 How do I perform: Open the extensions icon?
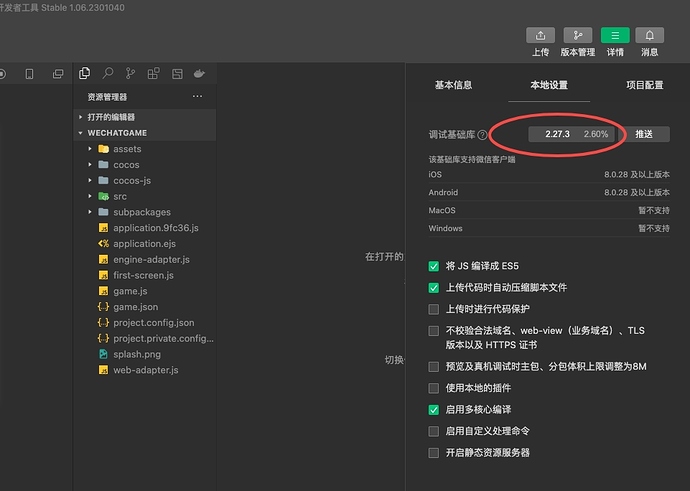tap(154, 73)
